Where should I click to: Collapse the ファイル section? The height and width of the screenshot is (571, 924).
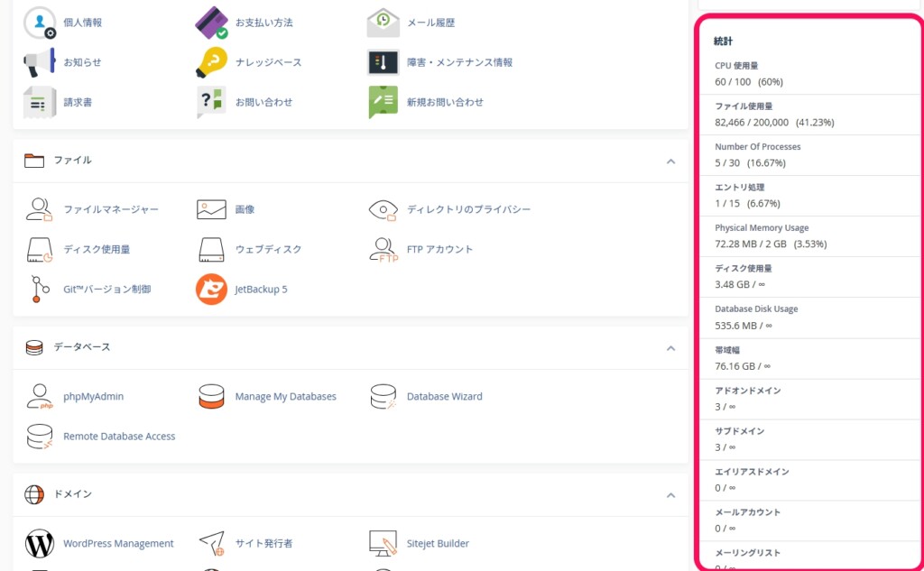tap(670, 160)
